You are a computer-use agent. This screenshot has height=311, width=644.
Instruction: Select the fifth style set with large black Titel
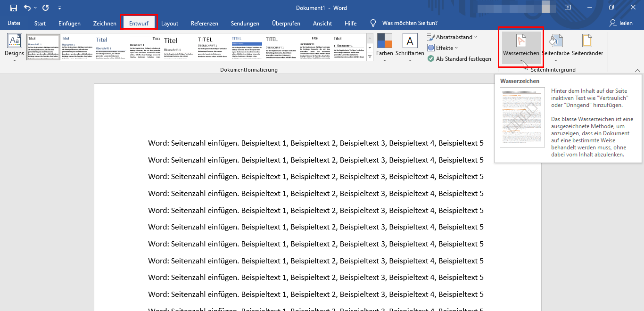(179, 47)
